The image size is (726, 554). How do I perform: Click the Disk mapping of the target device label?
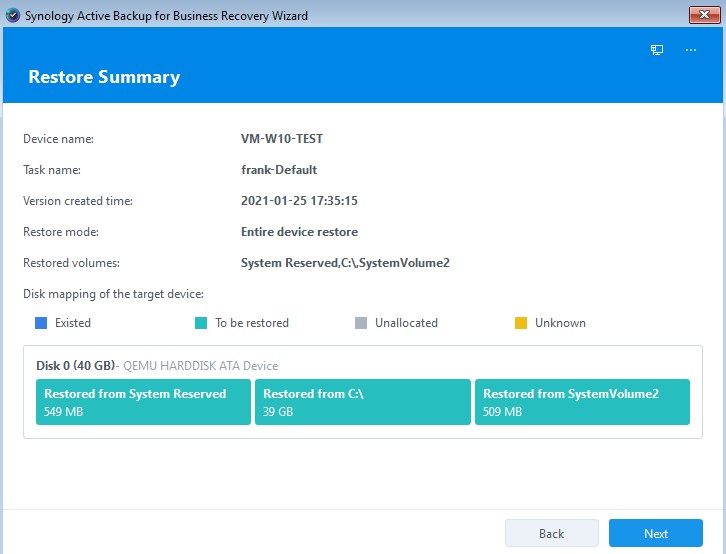click(x=113, y=294)
